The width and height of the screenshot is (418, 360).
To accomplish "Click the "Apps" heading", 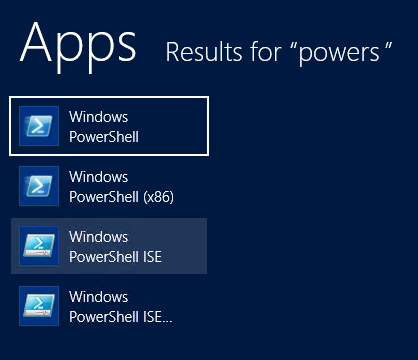I will tap(78, 47).
